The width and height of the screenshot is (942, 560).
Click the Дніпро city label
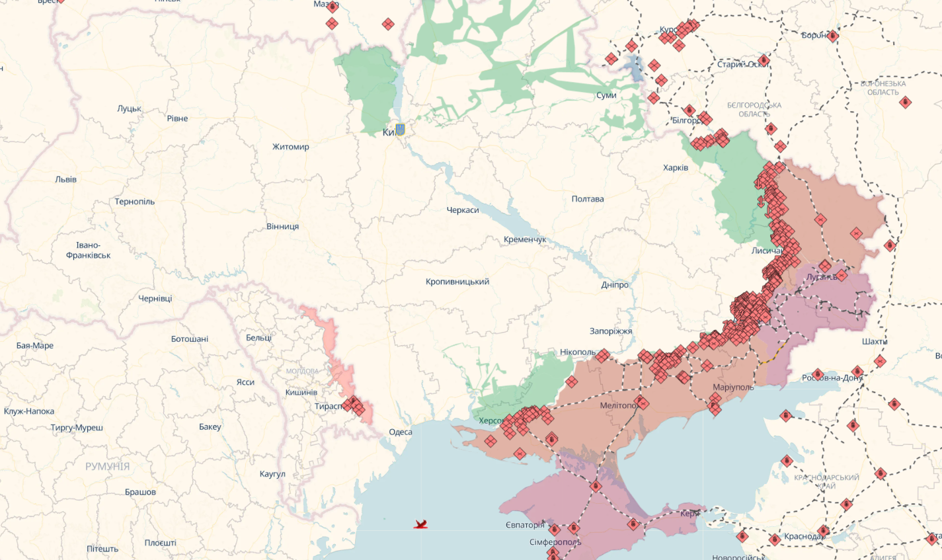pyautogui.click(x=615, y=285)
